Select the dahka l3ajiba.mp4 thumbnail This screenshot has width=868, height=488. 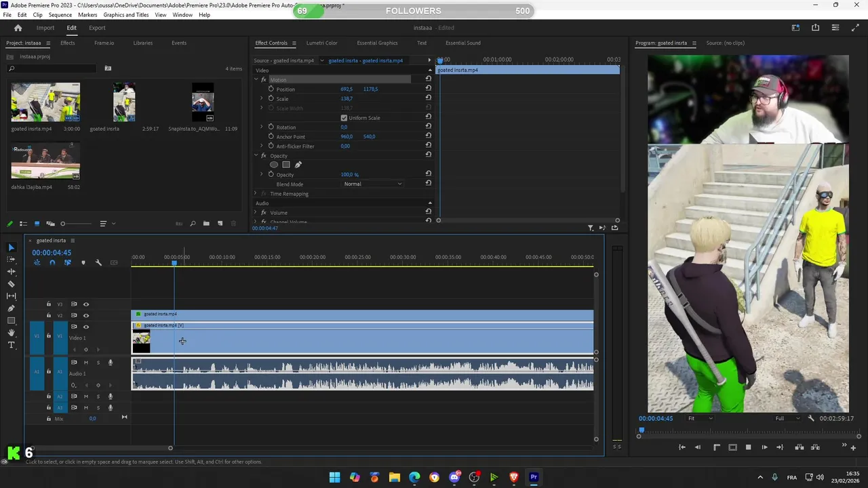[45, 161]
